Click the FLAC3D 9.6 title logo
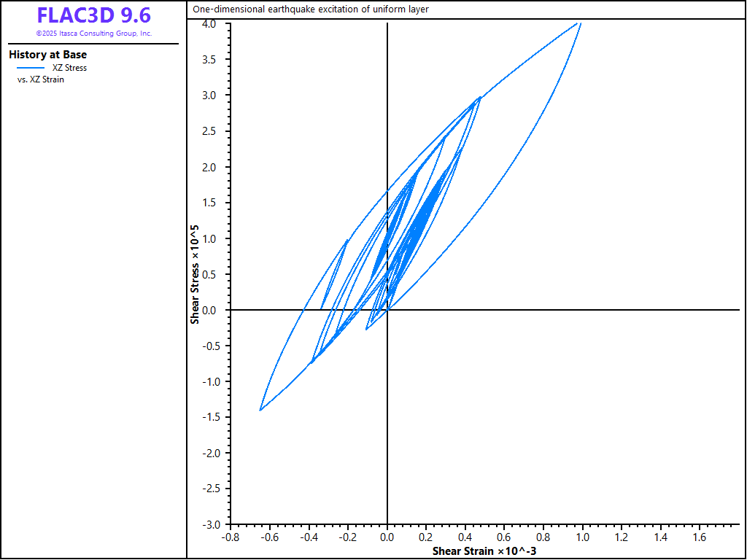Viewport: 747px width, 560px height. point(94,15)
